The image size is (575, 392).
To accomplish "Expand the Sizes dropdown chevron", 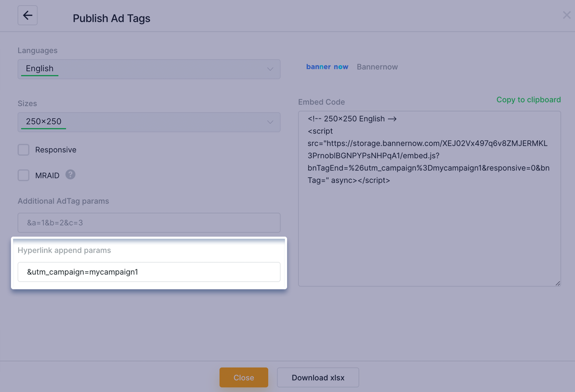I will coord(270,122).
